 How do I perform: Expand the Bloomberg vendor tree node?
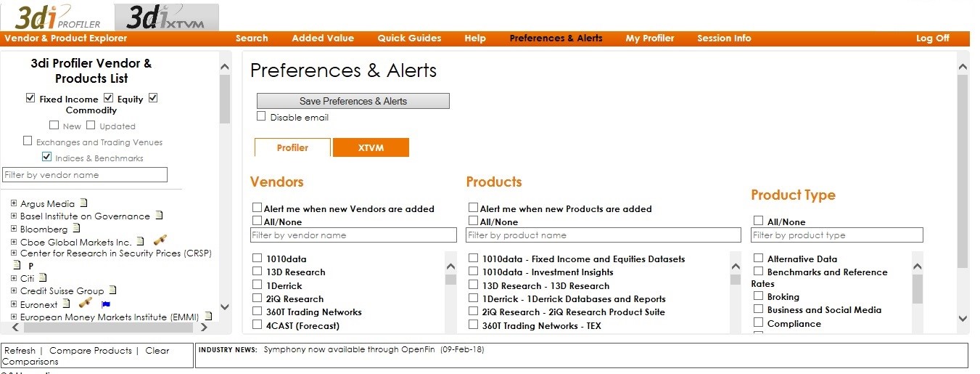tap(14, 229)
